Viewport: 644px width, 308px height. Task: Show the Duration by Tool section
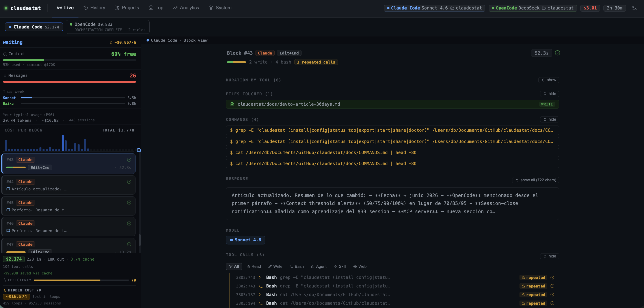click(x=549, y=80)
